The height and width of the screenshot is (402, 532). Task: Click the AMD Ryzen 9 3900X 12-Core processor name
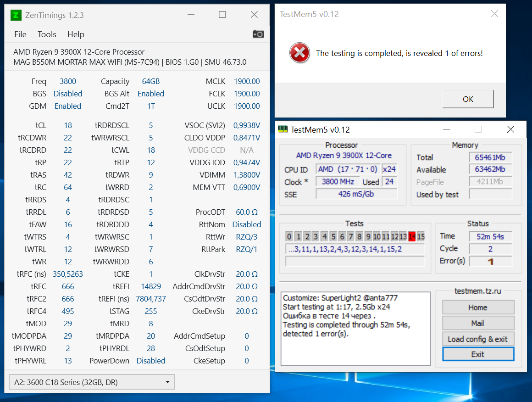[344, 156]
